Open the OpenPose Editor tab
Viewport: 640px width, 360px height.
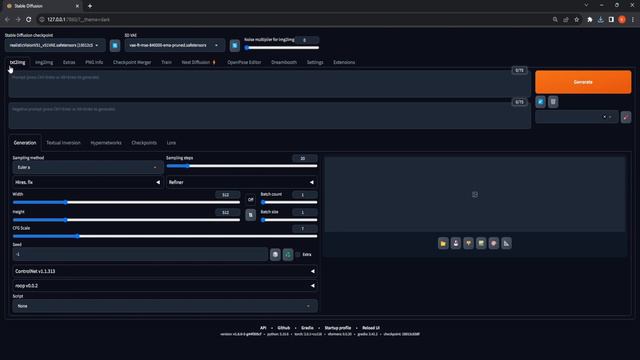point(244,62)
